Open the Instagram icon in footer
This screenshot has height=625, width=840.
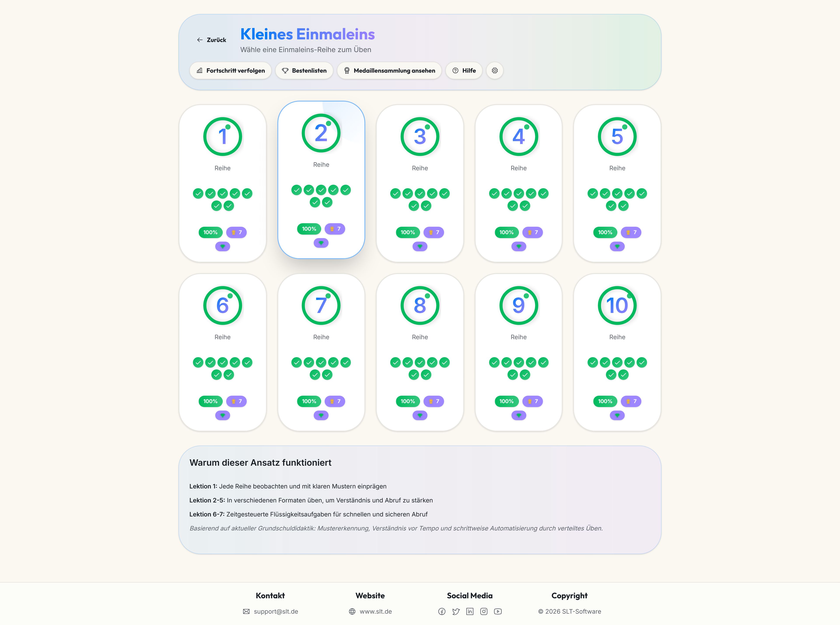click(484, 611)
